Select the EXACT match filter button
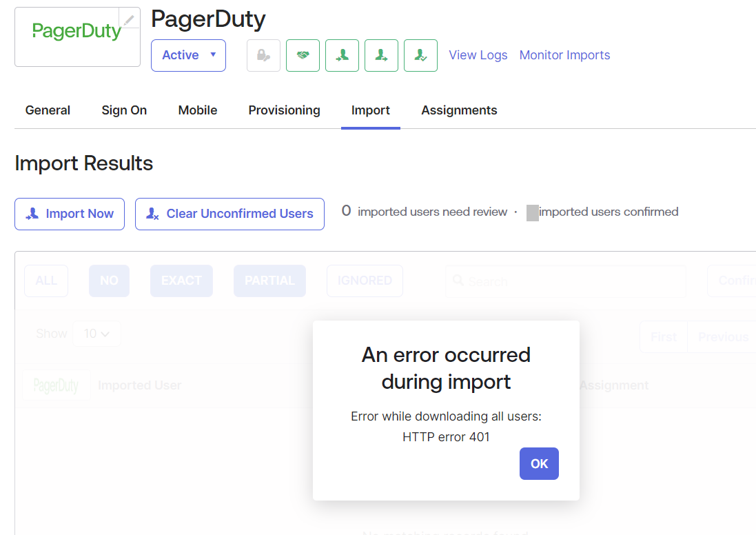 click(x=181, y=281)
